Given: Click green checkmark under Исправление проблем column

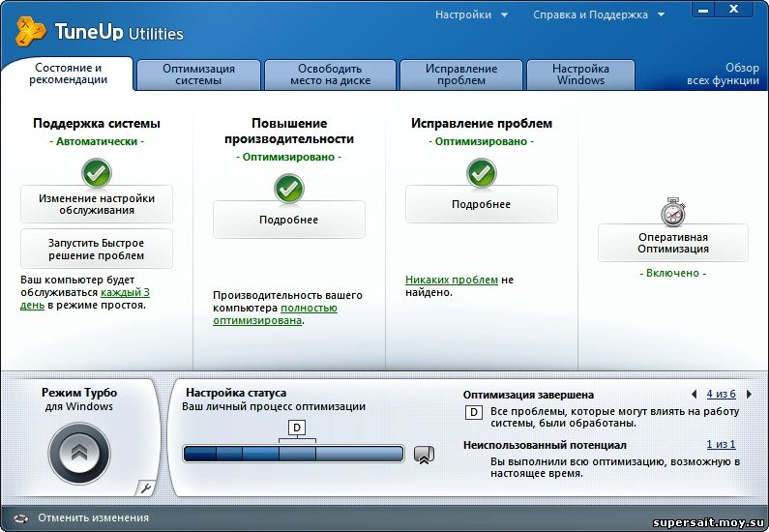Looking at the screenshot, I should pyautogui.click(x=481, y=173).
